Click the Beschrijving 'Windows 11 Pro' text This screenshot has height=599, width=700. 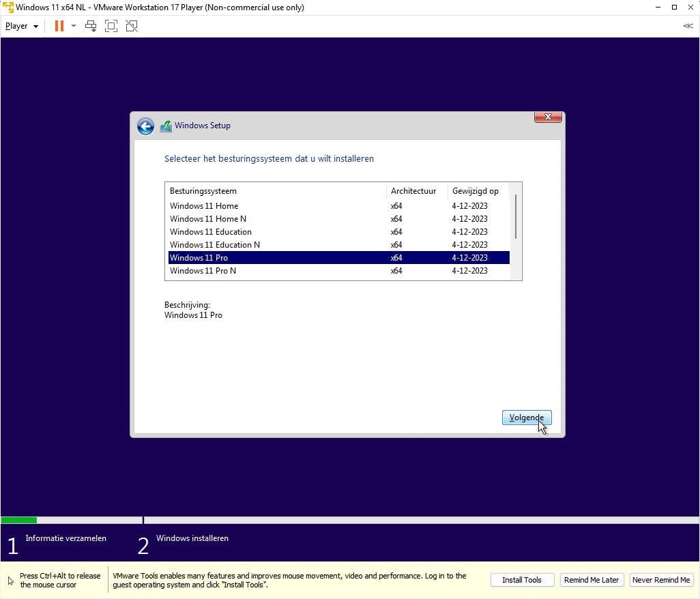(193, 315)
